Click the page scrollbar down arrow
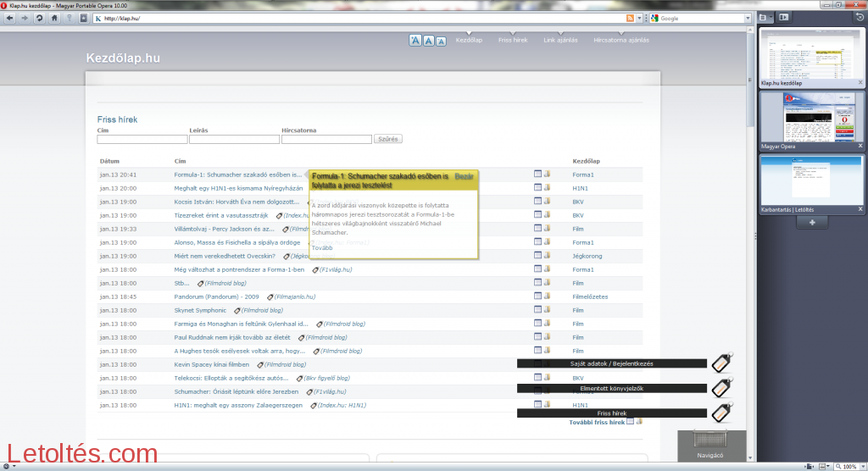Viewport: 868px width, 471px height. point(751,458)
